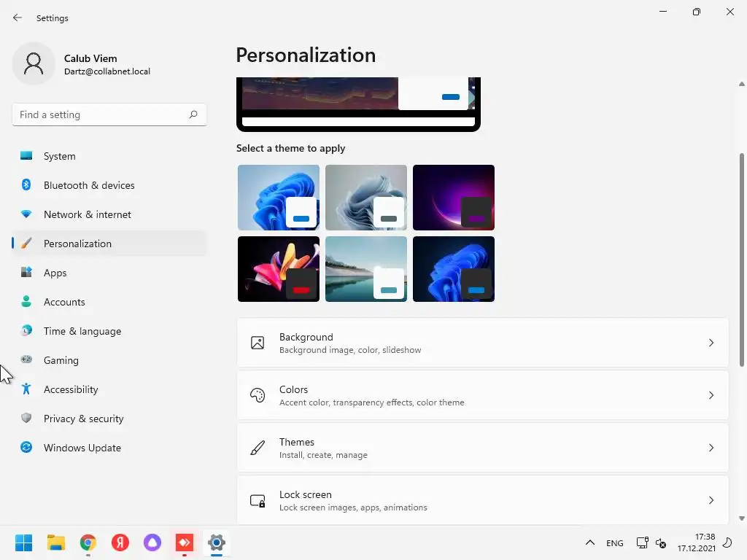Click the moon focus assist tray icon
This screenshot has width=747, height=560.
pyautogui.click(x=727, y=542)
